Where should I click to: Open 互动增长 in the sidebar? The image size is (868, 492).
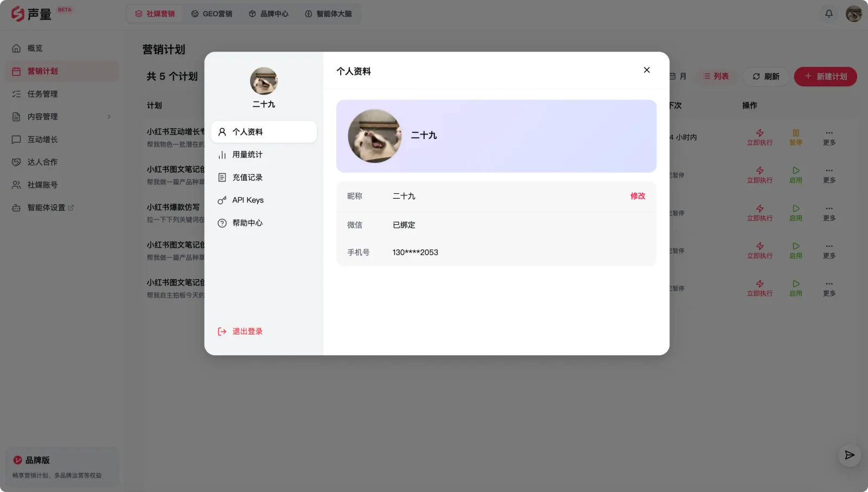point(62,140)
